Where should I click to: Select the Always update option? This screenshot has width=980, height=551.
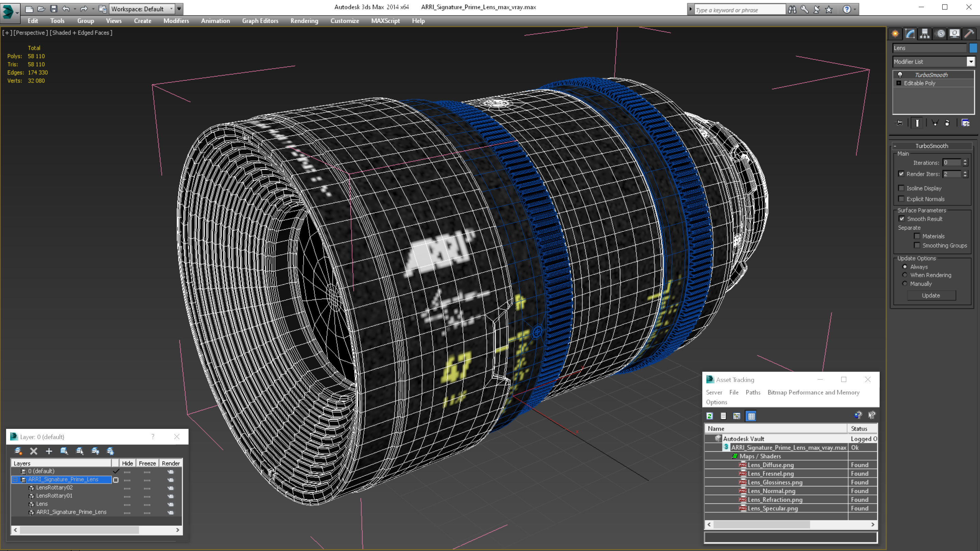point(905,267)
